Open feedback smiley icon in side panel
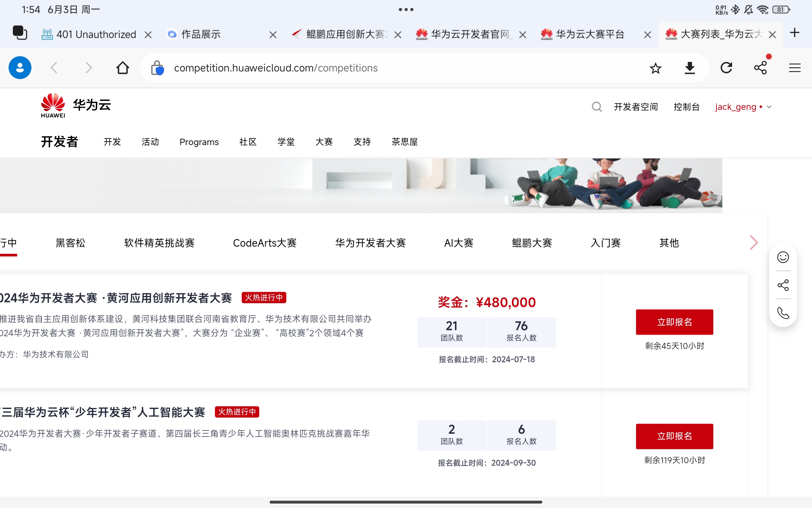The height and width of the screenshot is (508, 812). pyautogui.click(x=783, y=257)
